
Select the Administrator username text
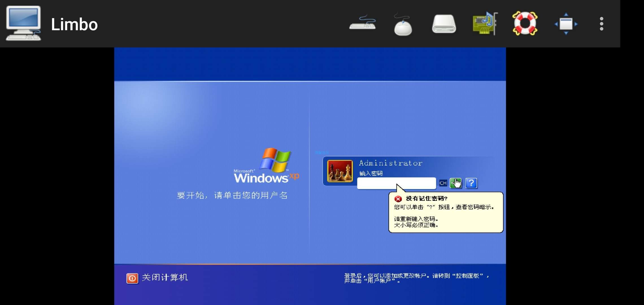click(x=391, y=163)
